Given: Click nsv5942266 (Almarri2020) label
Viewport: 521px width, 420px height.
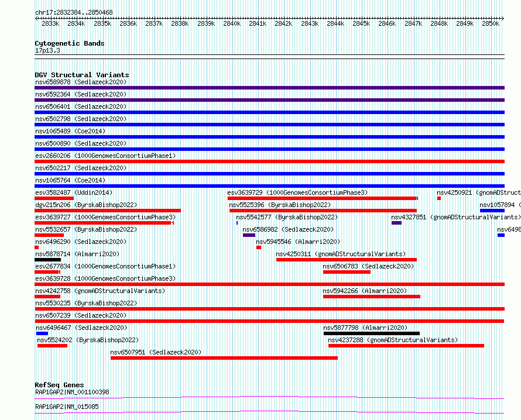Looking at the screenshot, I should [365, 291].
